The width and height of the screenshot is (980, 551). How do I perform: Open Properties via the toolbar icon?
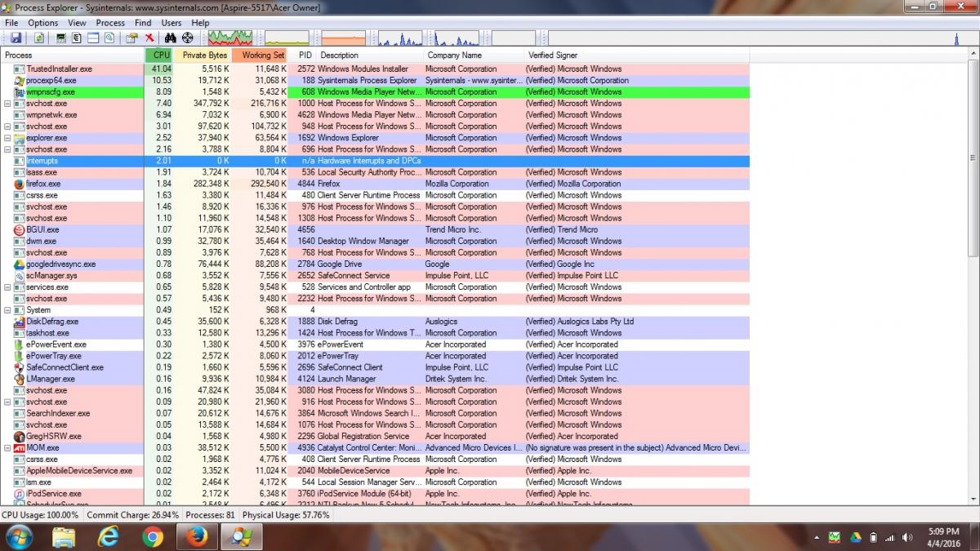pyautogui.click(x=131, y=38)
